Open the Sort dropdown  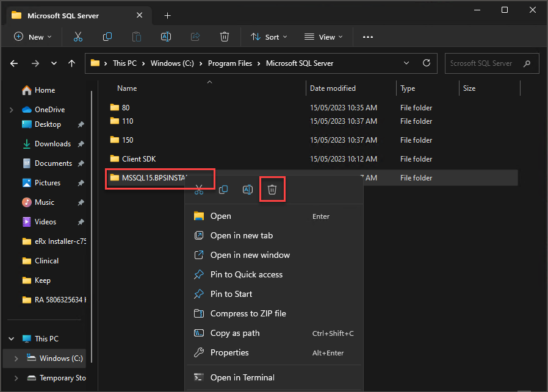tap(269, 37)
